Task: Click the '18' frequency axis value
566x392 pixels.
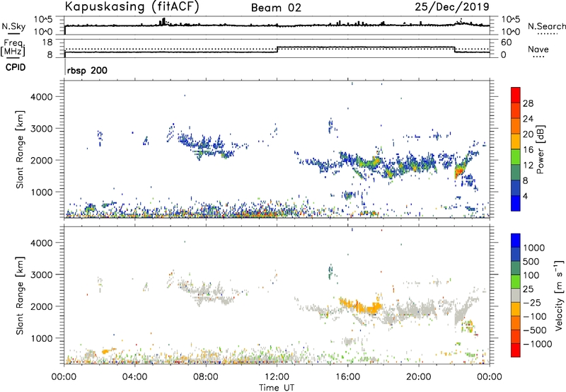Action: (47, 42)
